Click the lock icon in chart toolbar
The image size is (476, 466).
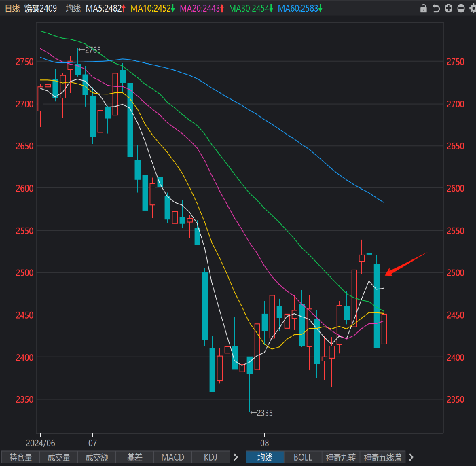coord(424,9)
